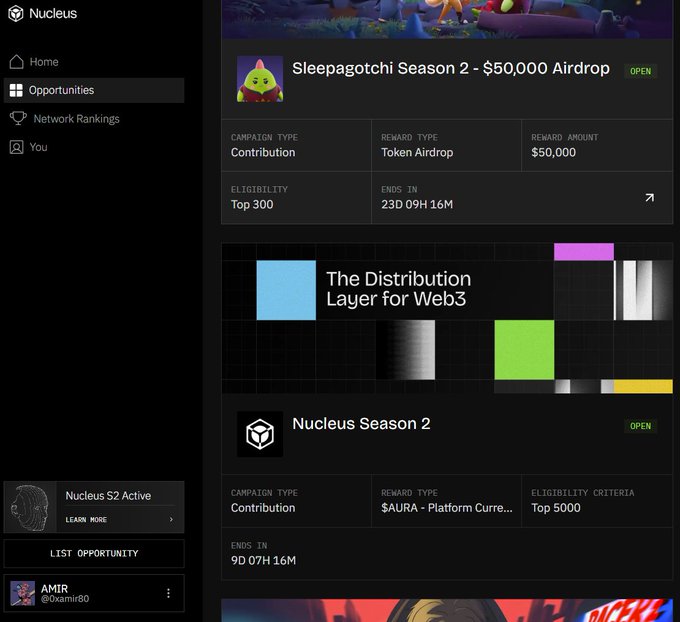Click the AMIR display name
Screen dimensions: 680x622
54,589
